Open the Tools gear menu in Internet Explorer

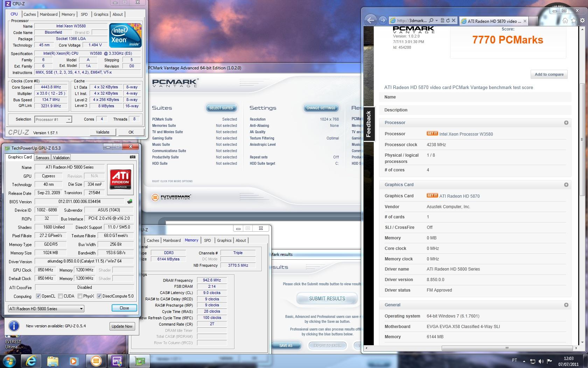tap(582, 21)
